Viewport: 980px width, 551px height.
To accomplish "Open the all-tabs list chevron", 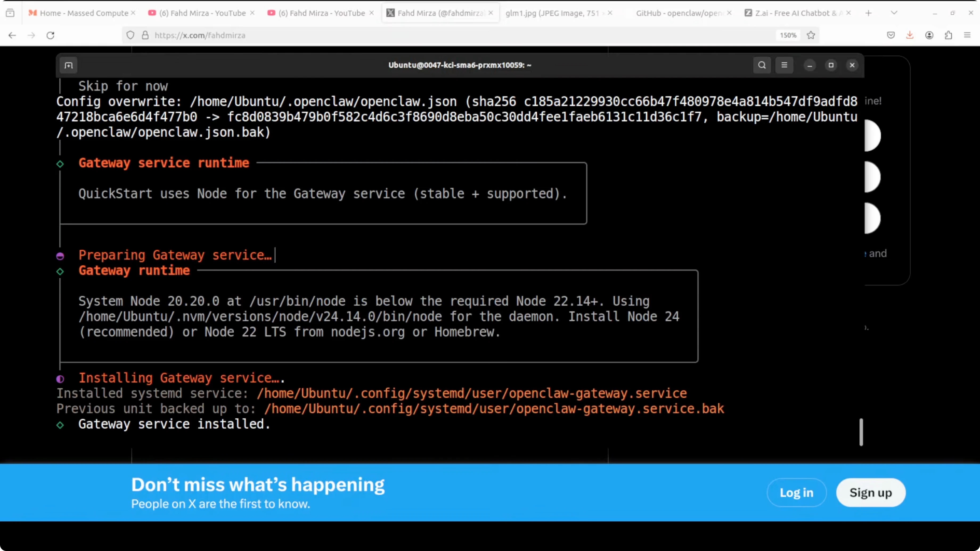I will pos(895,13).
